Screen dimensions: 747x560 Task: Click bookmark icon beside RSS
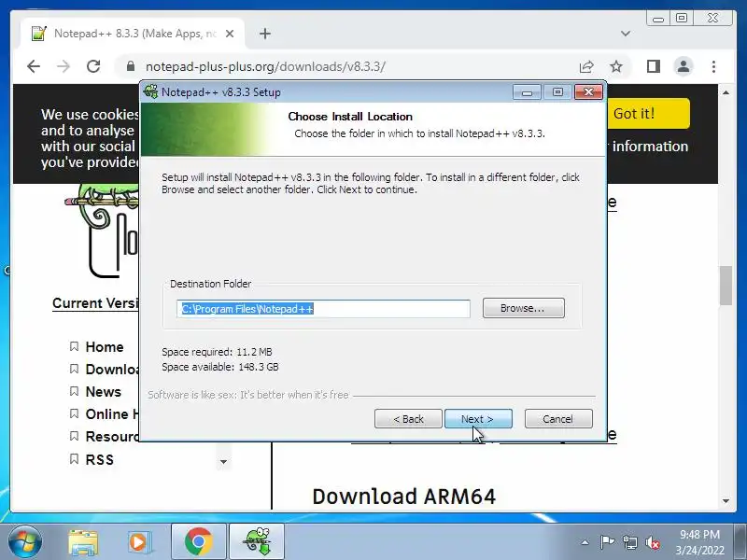tap(74, 459)
